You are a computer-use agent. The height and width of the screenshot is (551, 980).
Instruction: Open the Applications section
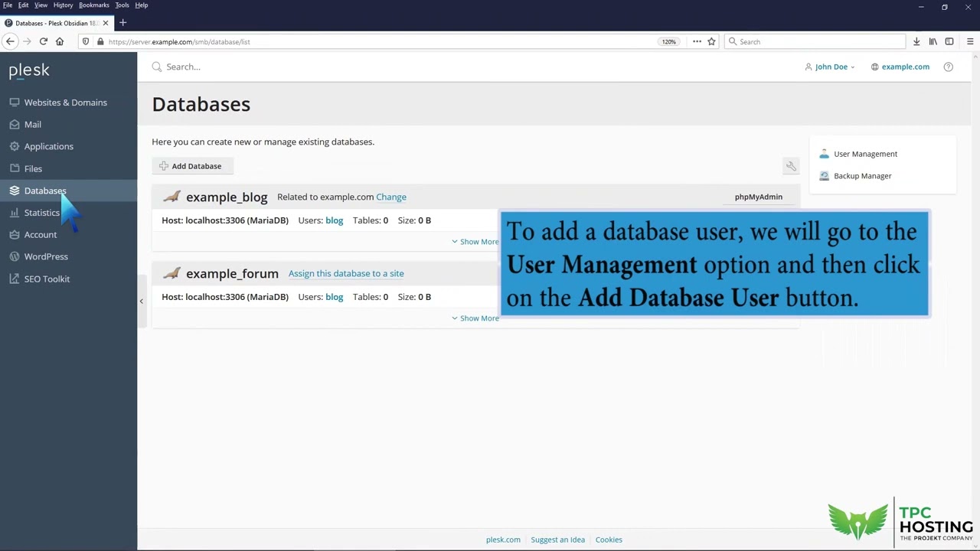[48, 146]
